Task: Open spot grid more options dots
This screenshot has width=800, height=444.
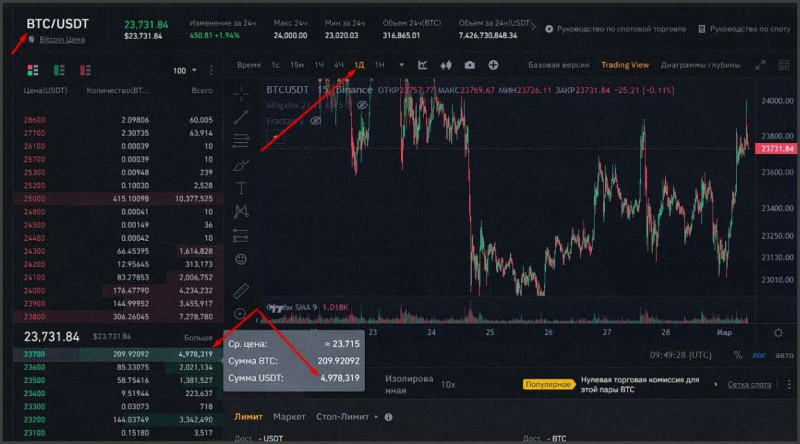Action: (789, 384)
